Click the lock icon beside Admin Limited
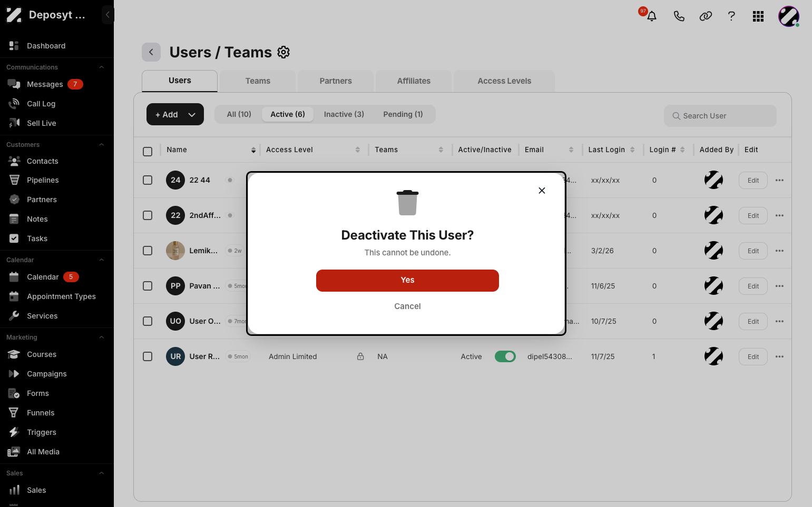 [x=360, y=356]
